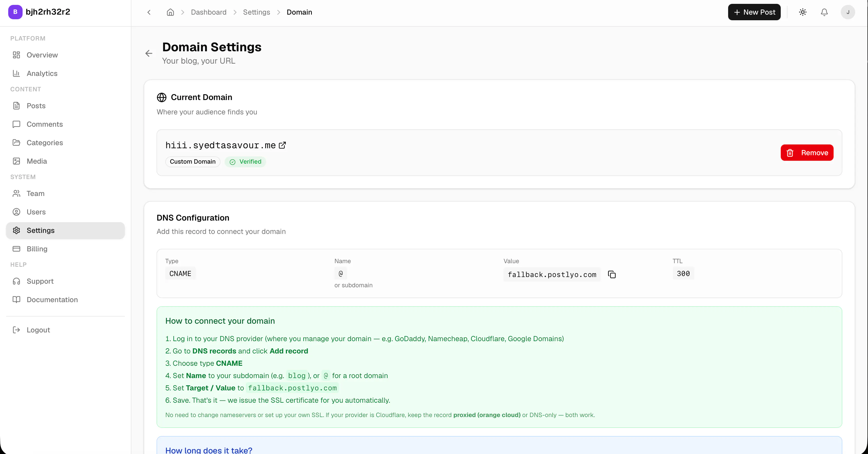Click the Overview grid icon
The image size is (868, 454).
click(16, 55)
